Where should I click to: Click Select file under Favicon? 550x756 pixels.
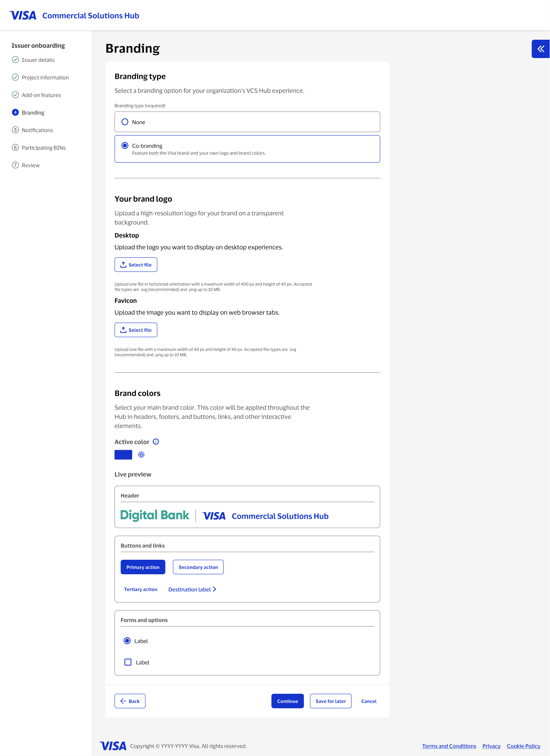click(136, 330)
